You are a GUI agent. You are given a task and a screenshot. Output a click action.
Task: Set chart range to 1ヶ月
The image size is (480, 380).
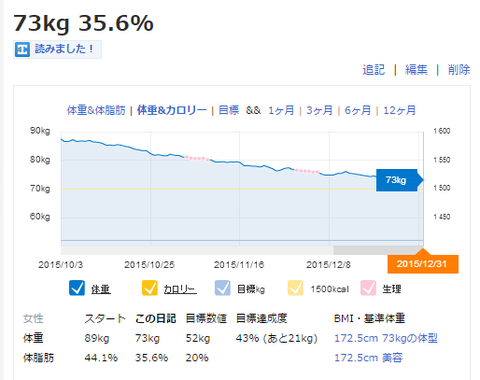pos(281,110)
